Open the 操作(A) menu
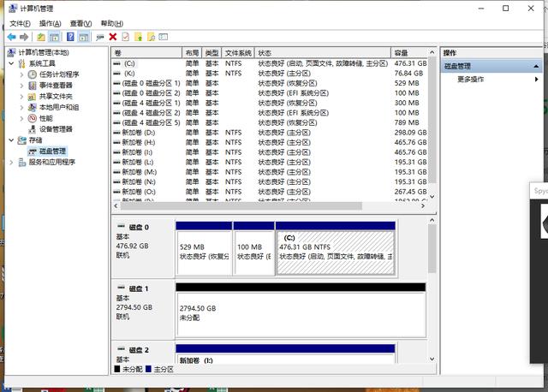Image resolution: width=548 pixels, height=392 pixels. point(50,23)
